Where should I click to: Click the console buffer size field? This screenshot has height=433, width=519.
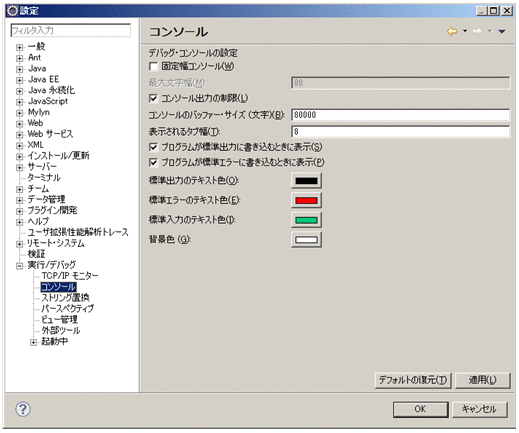tap(400, 115)
